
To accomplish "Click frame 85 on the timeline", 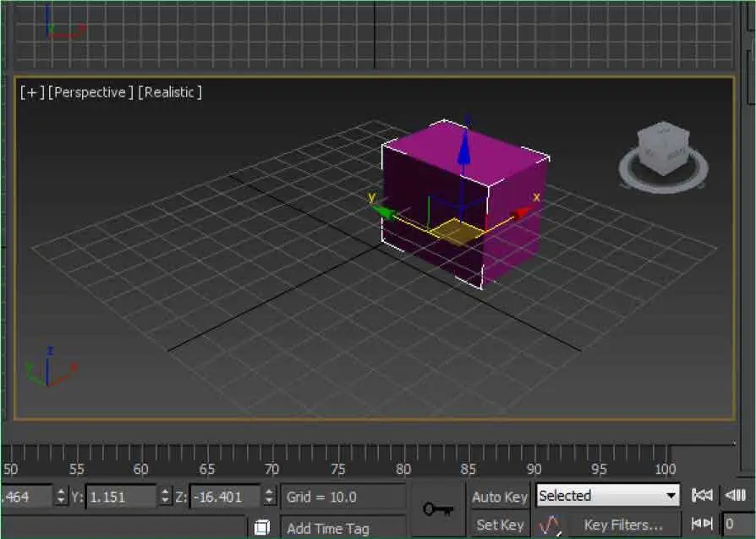I will coord(468,469).
